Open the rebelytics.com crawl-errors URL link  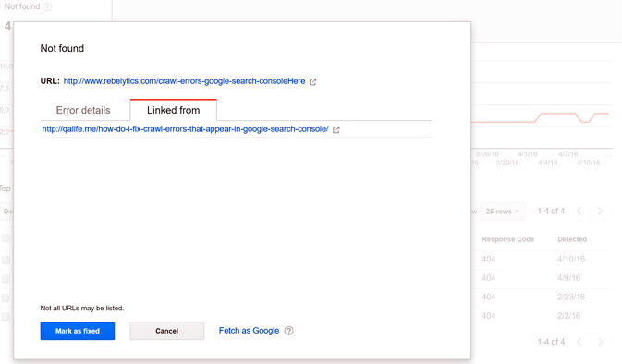(184, 81)
